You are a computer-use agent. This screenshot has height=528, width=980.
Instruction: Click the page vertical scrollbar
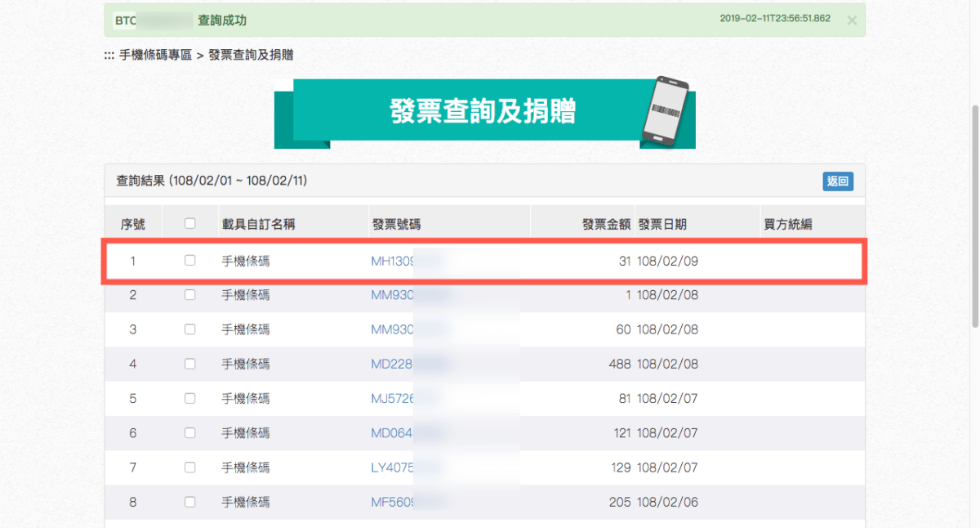point(974,217)
